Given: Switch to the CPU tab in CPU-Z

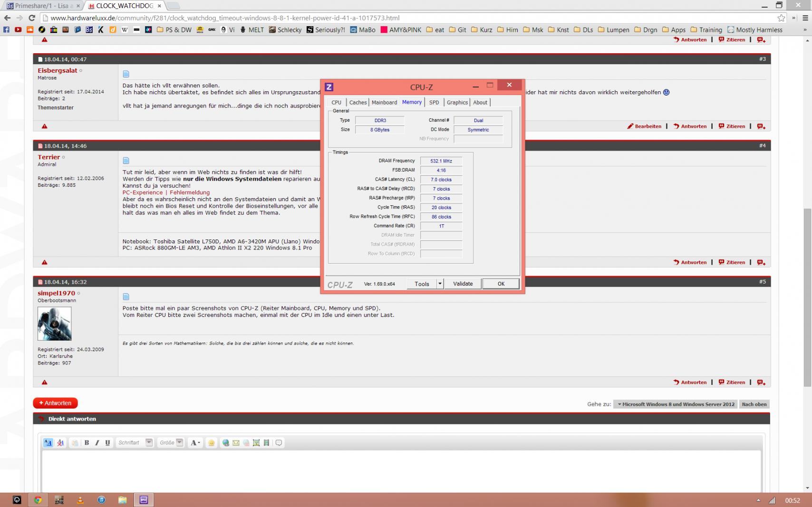Looking at the screenshot, I should tap(337, 103).
